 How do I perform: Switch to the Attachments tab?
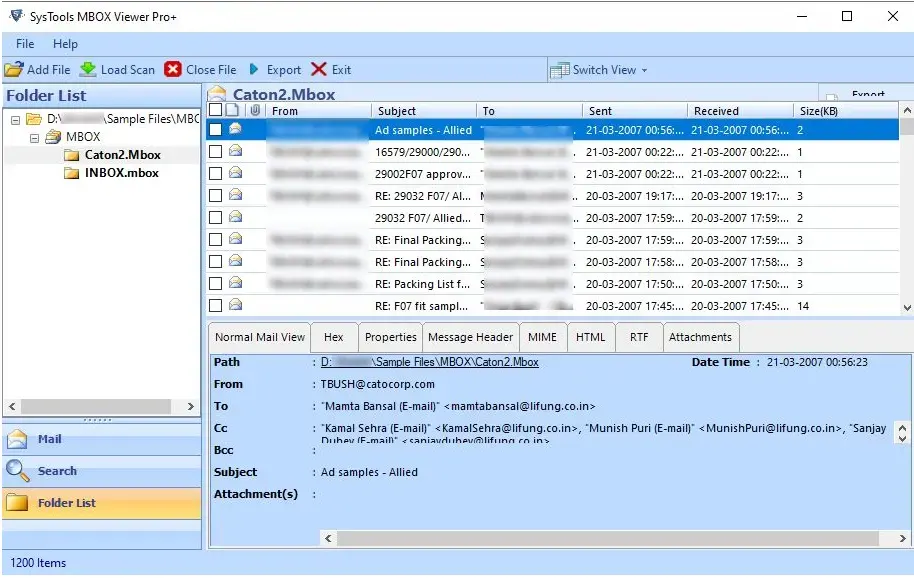[700, 337]
